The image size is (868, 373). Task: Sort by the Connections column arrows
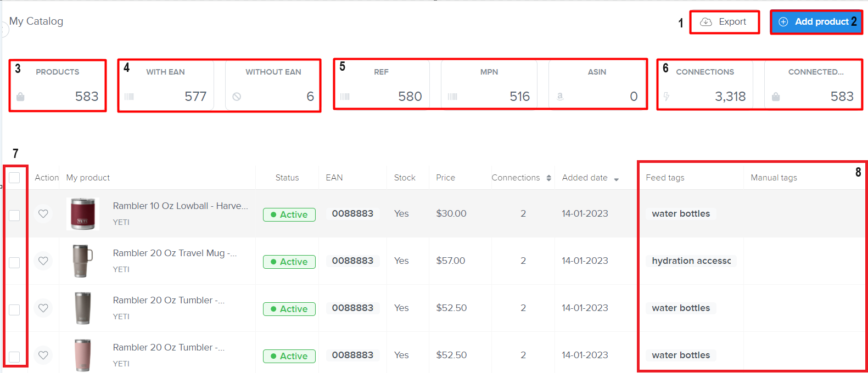pos(548,178)
